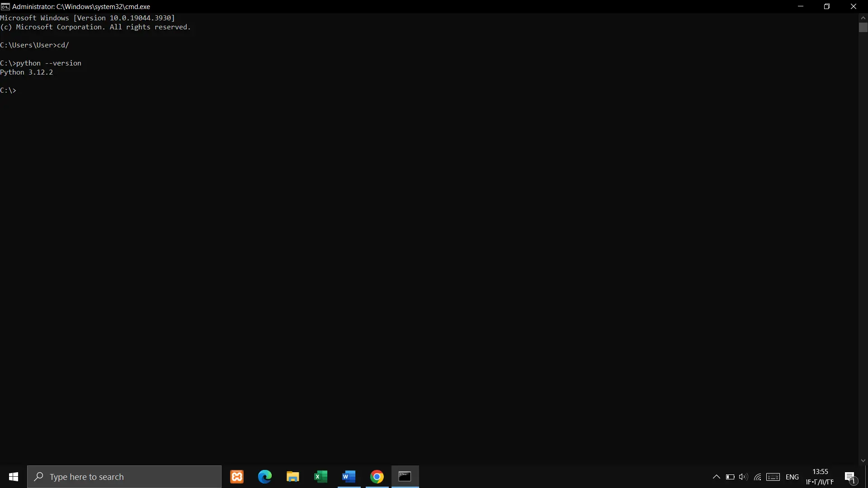Open Microsoft Edge from the taskbar

pos(265,477)
